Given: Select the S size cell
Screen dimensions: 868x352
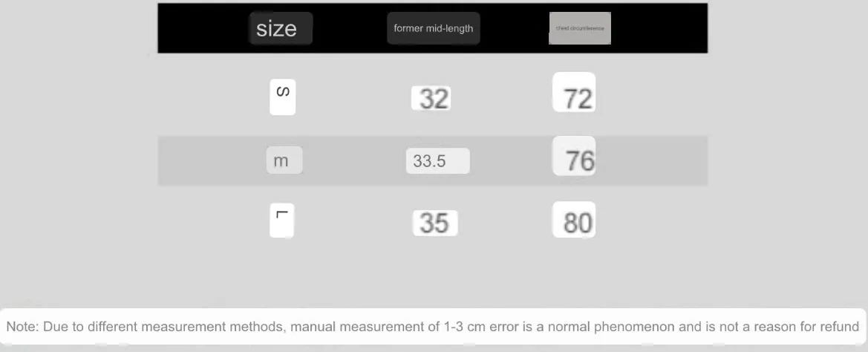Looking at the screenshot, I should [x=282, y=97].
